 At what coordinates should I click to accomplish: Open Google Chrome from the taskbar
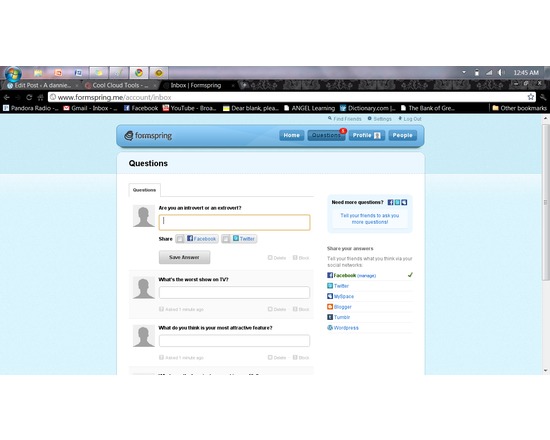[139, 73]
